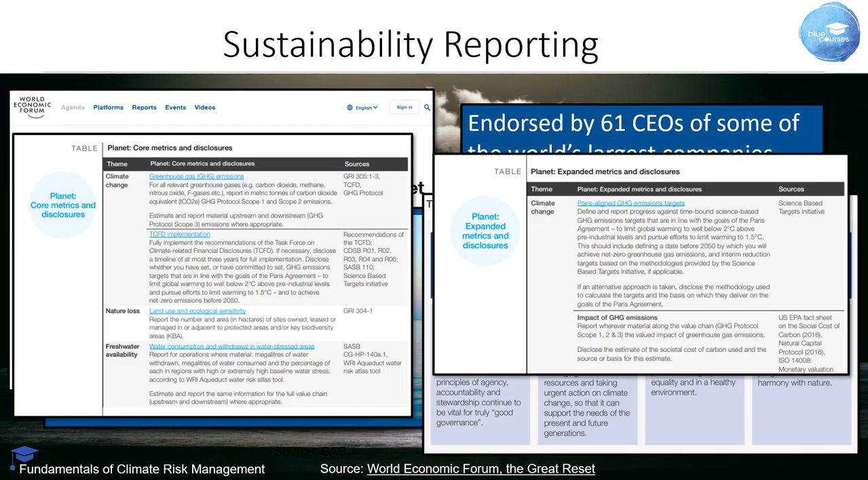Select the Events menu item
This screenshot has width=868, height=480.
coord(175,107)
